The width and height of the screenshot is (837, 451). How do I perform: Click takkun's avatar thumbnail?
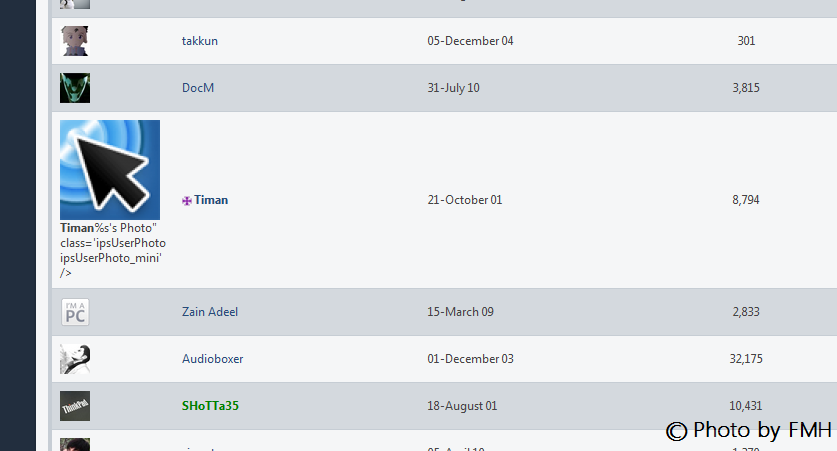75,41
